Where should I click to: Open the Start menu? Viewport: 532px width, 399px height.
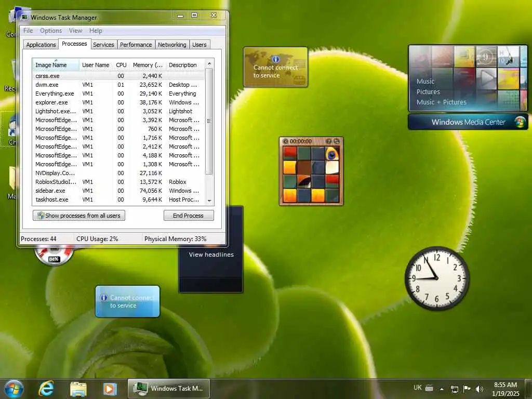click(14, 389)
